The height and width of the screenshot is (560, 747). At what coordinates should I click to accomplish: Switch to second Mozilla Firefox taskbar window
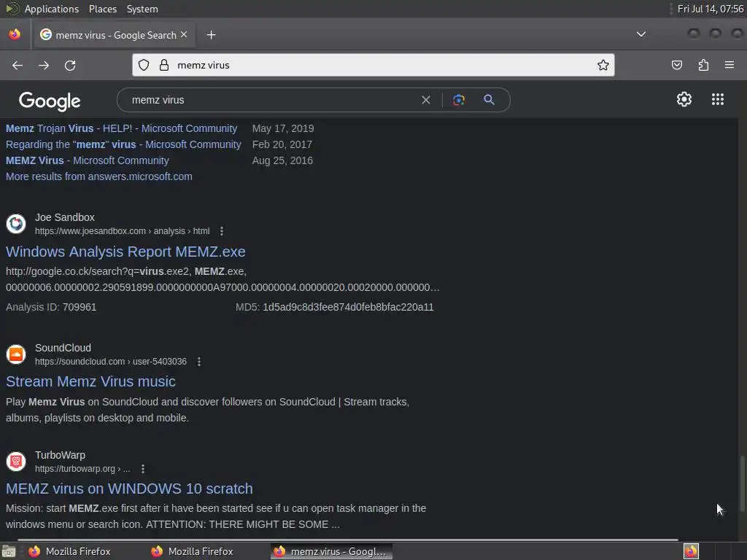(192, 551)
